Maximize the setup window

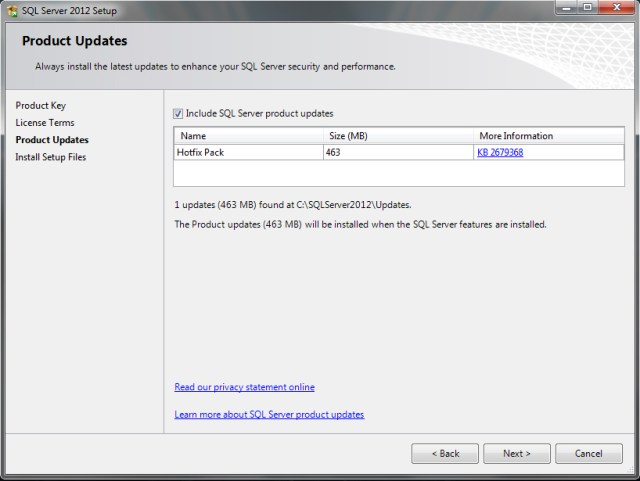(587, 7)
